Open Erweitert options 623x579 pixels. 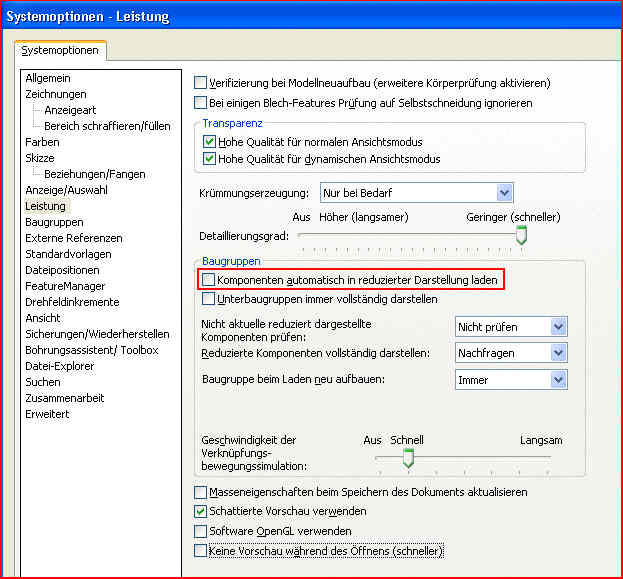click(x=47, y=414)
